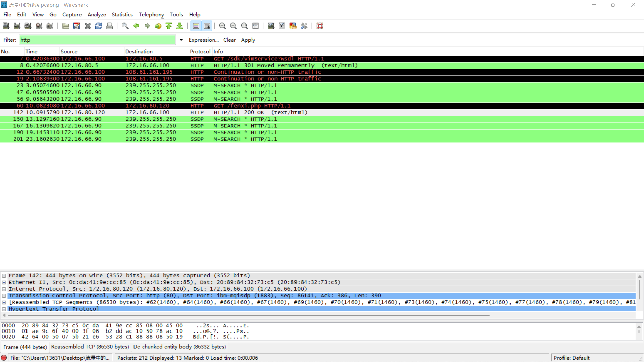Click the Expression... button

pos(203,40)
